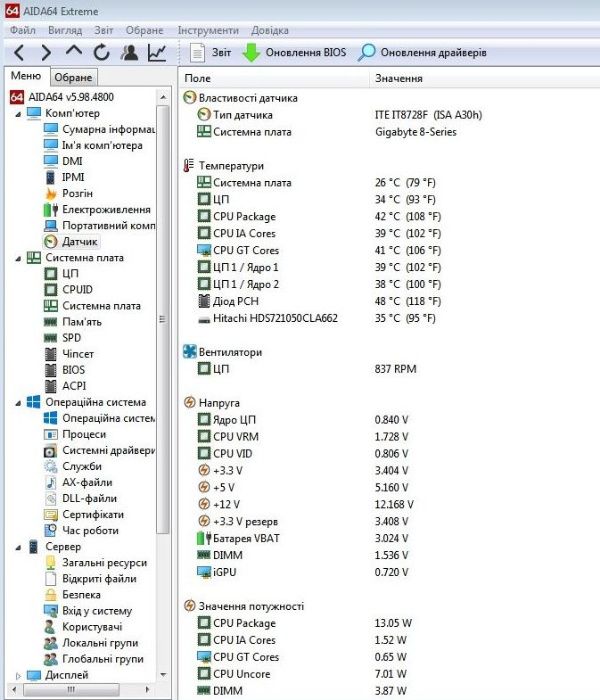
Task: Click Оновлення BIOS button
Action: click(x=294, y=53)
